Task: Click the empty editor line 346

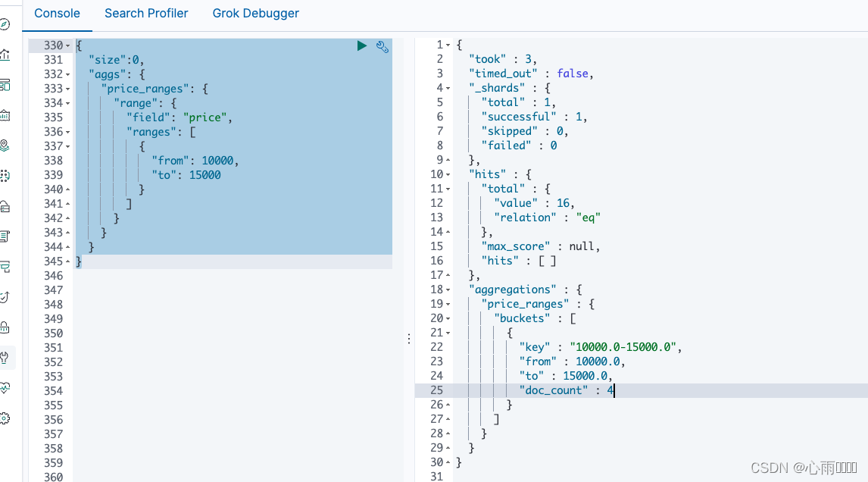Action: (x=233, y=276)
